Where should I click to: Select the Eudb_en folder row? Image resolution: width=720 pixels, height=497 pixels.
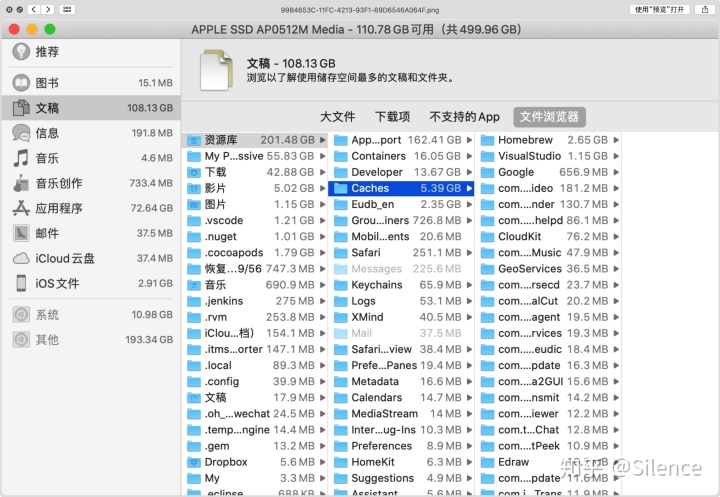tap(401, 204)
